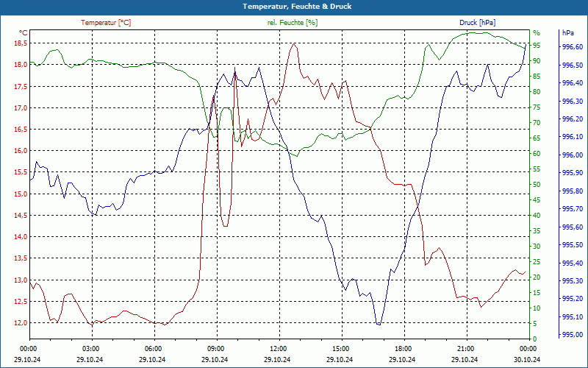Image resolution: width=588 pixels, height=368 pixels.
Task: Click the red "°C" axis unit label
Action: coord(24,32)
